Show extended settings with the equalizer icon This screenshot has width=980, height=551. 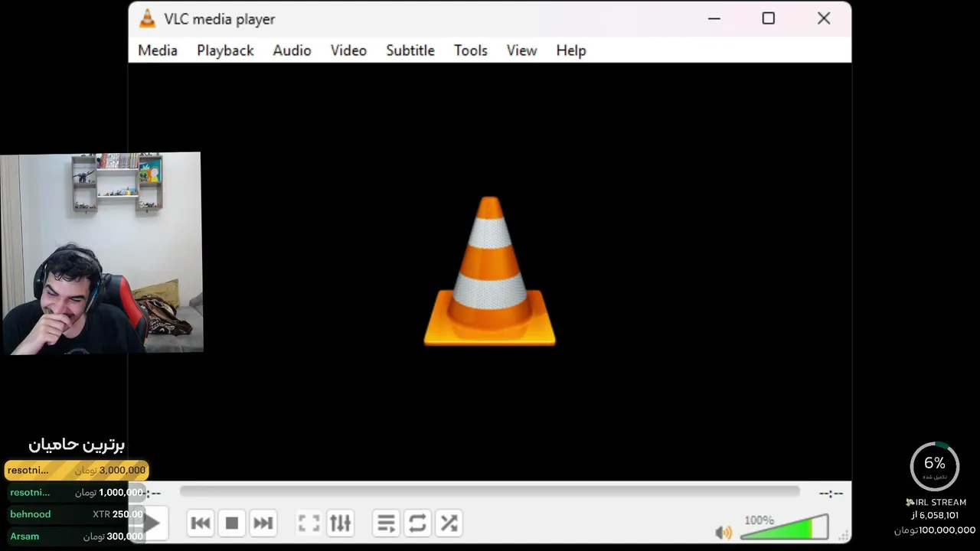[x=340, y=523]
